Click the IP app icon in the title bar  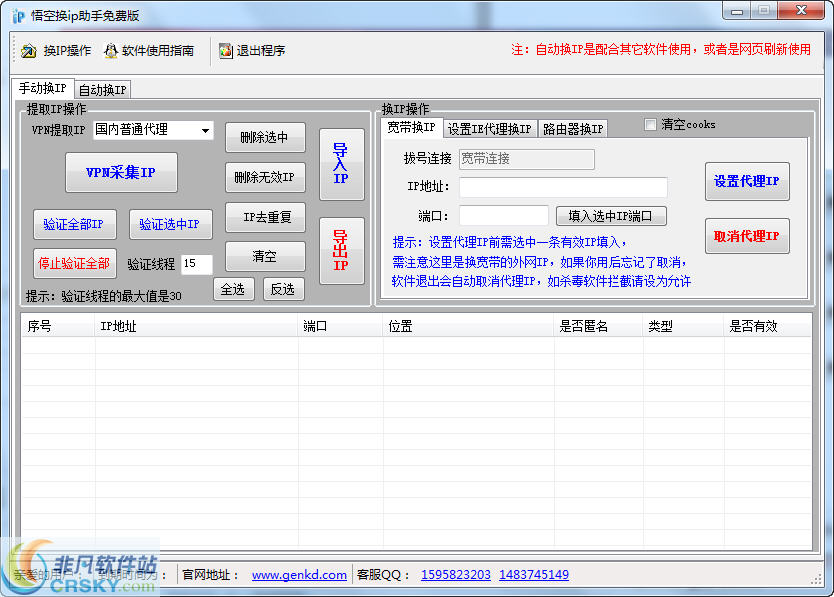pos(14,11)
